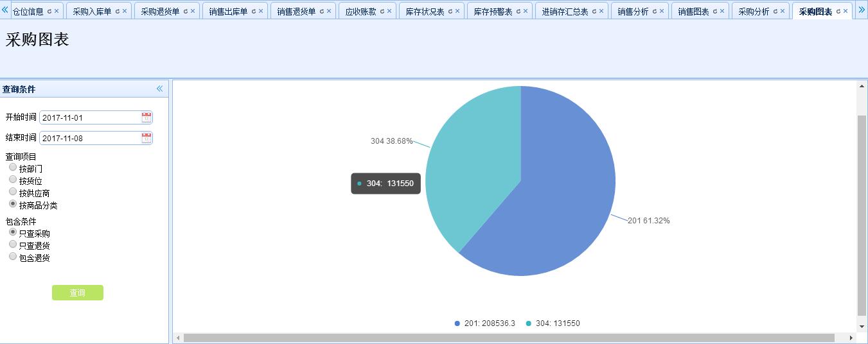The height and width of the screenshot is (344, 868).
Task: Close the 应收账款 tab
Action: coord(389,12)
